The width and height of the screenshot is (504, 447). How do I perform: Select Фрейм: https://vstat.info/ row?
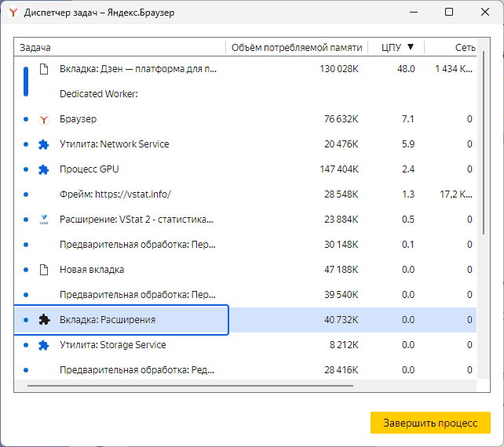pyautogui.click(x=245, y=194)
